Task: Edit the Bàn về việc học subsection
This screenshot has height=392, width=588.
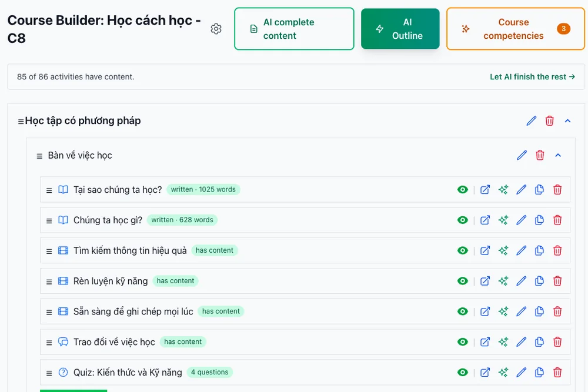Action: (522, 155)
